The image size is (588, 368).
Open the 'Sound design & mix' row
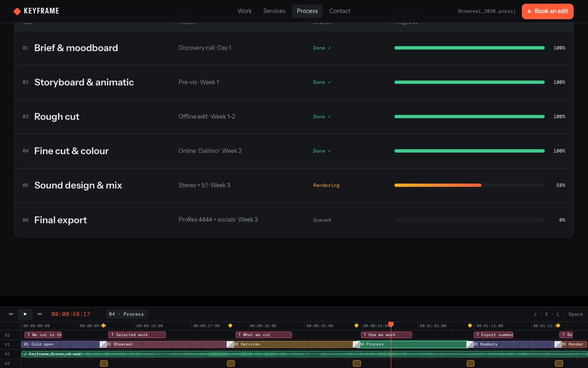coord(294,185)
